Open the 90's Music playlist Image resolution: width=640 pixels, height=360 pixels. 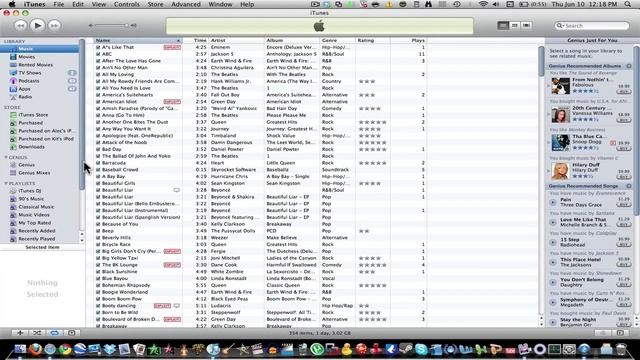coord(31,199)
